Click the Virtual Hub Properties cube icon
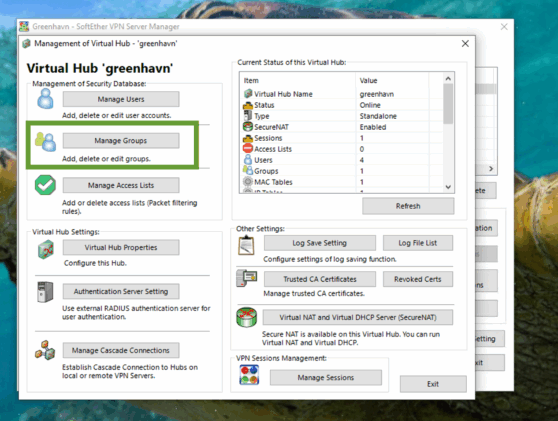This screenshot has width=558, height=421. (46, 249)
